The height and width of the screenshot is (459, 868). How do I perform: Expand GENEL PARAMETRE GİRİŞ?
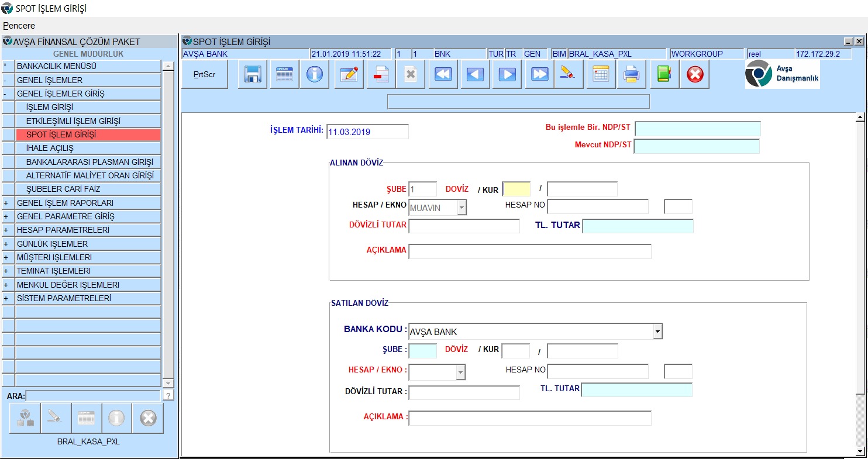point(8,216)
